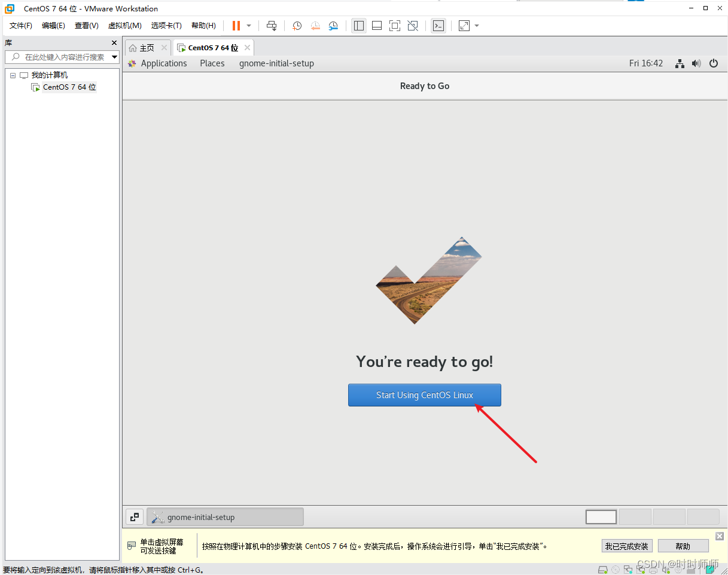
Task: Select CentOS 7 64 位 in library tree
Action: coord(69,87)
